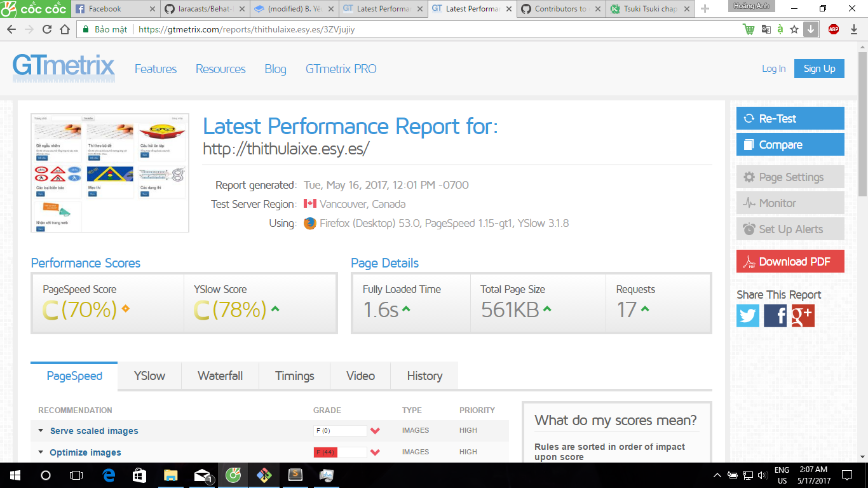This screenshot has height=488, width=868.
Task: Click the browser address bar URL
Action: point(247,29)
